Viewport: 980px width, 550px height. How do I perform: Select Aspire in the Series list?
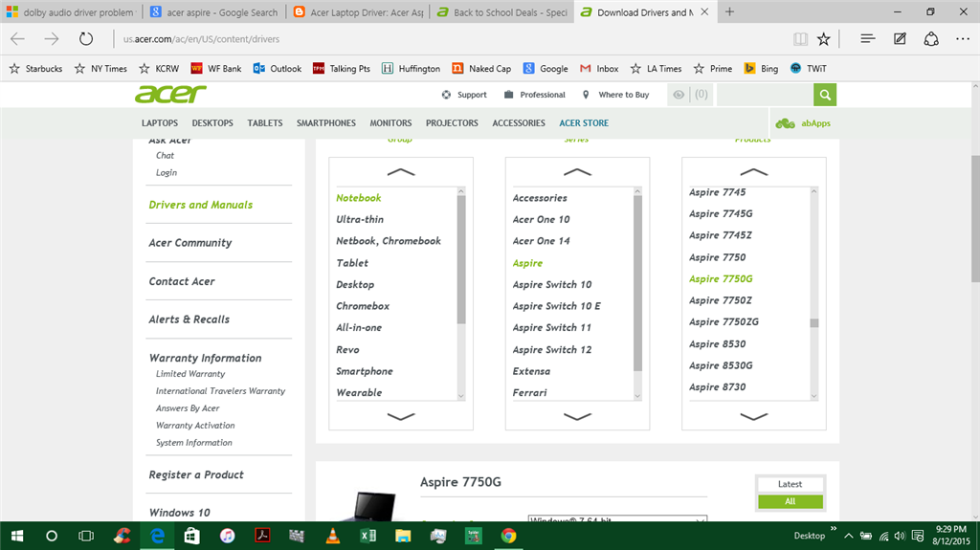(527, 263)
